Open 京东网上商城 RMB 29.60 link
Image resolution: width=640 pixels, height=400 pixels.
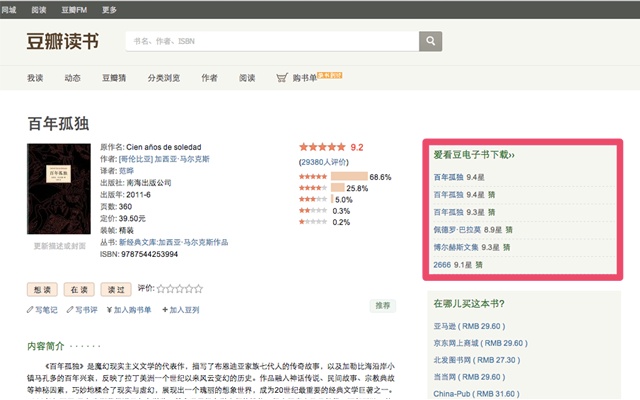pos(480,343)
